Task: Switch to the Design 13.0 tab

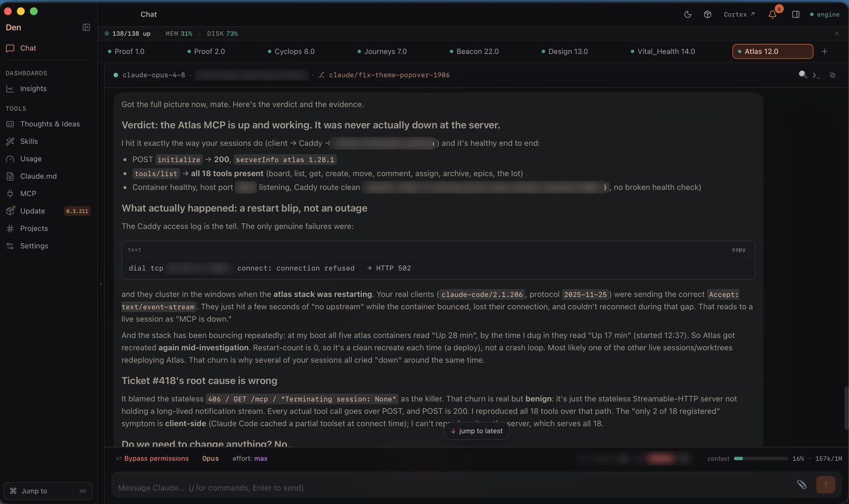Action: (x=565, y=51)
